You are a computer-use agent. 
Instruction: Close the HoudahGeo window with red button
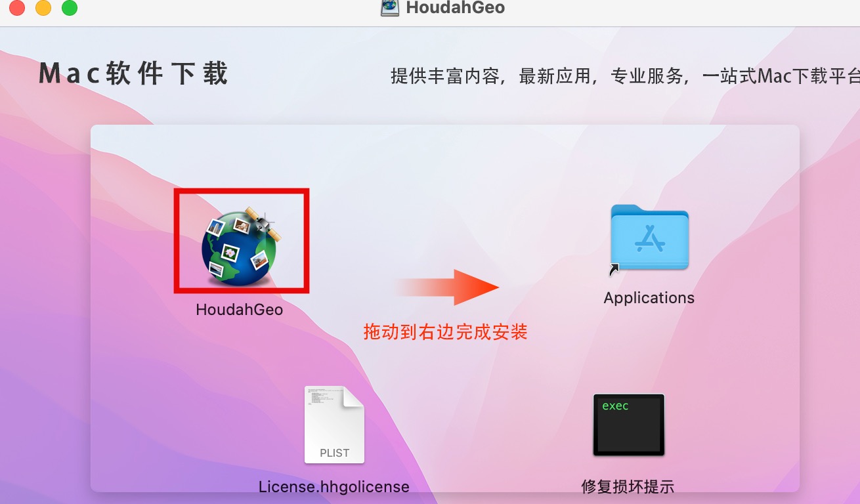pyautogui.click(x=16, y=8)
